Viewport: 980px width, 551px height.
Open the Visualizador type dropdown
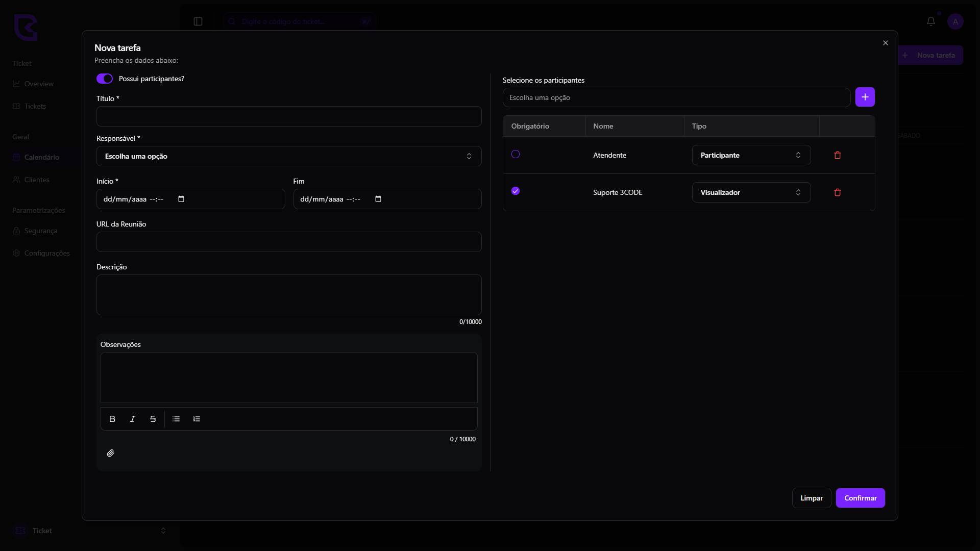click(x=751, y=192)
